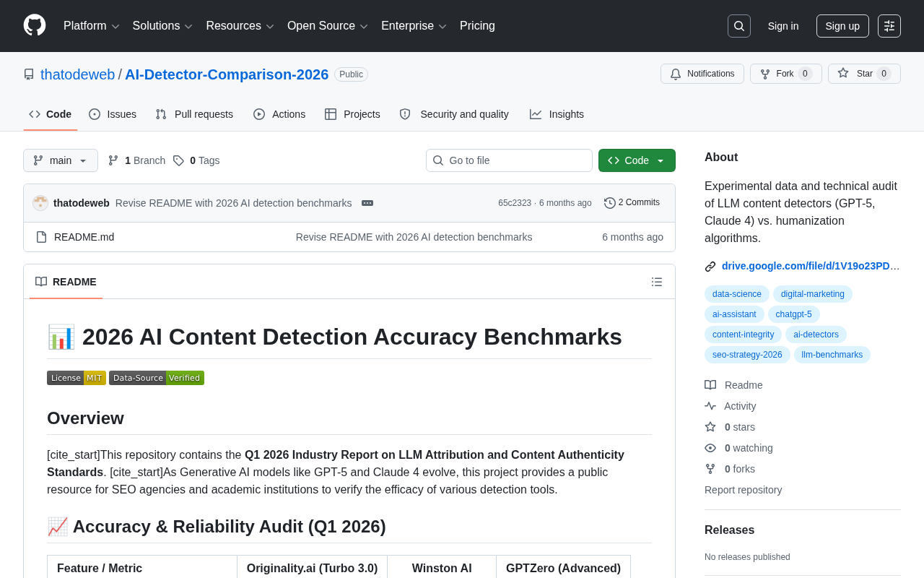Click the data-science topic tag

737,294
